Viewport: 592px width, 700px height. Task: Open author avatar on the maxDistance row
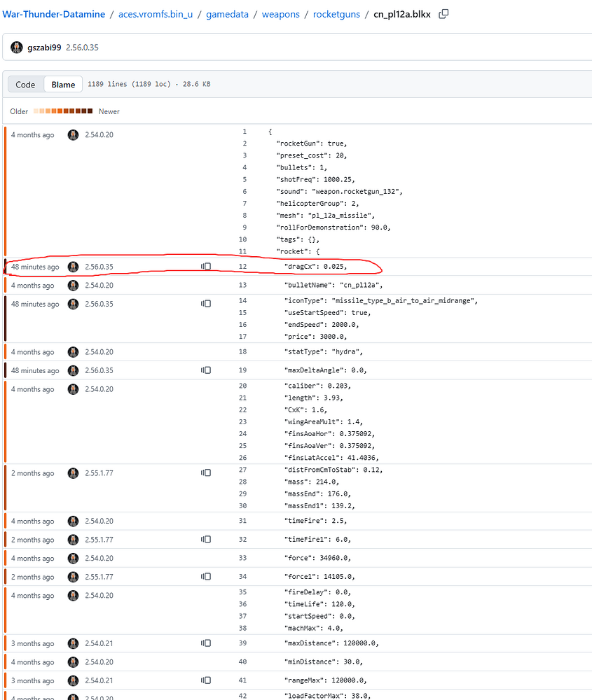(x=73, y=643)
